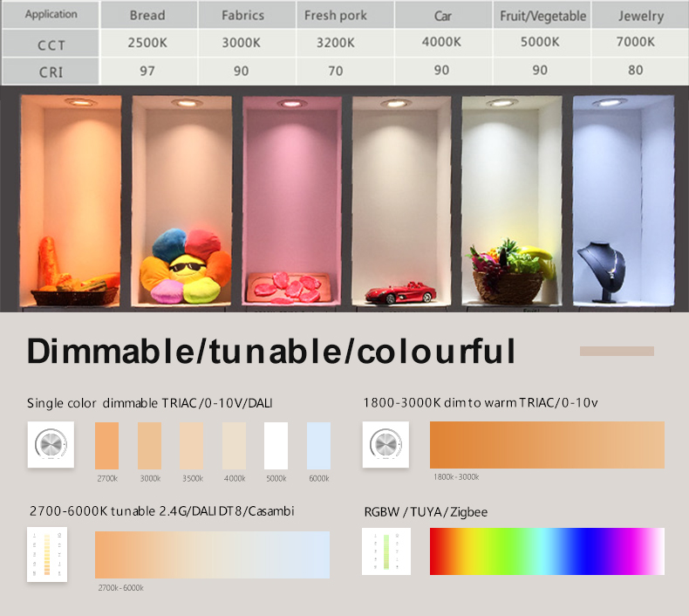Choose the pale blue 6000k swatch
689x616 pixels.
click(318, 446)
